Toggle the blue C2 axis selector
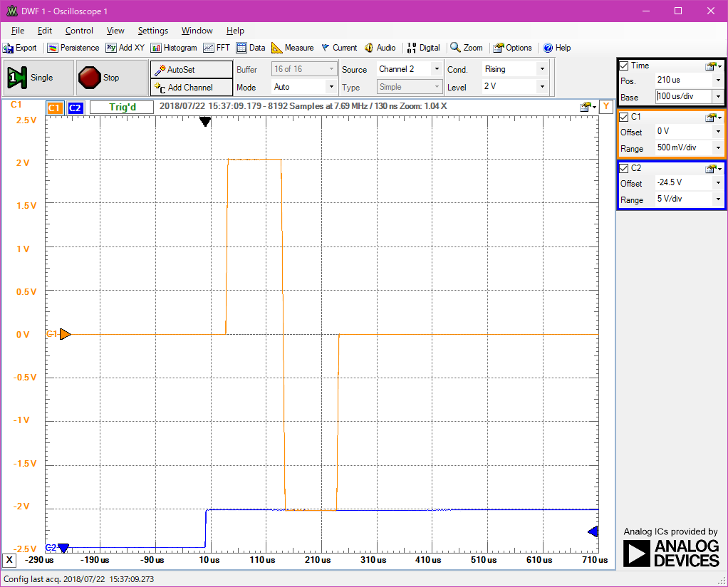728x587 pixels. pyautogui.click(x=75, y=108)
